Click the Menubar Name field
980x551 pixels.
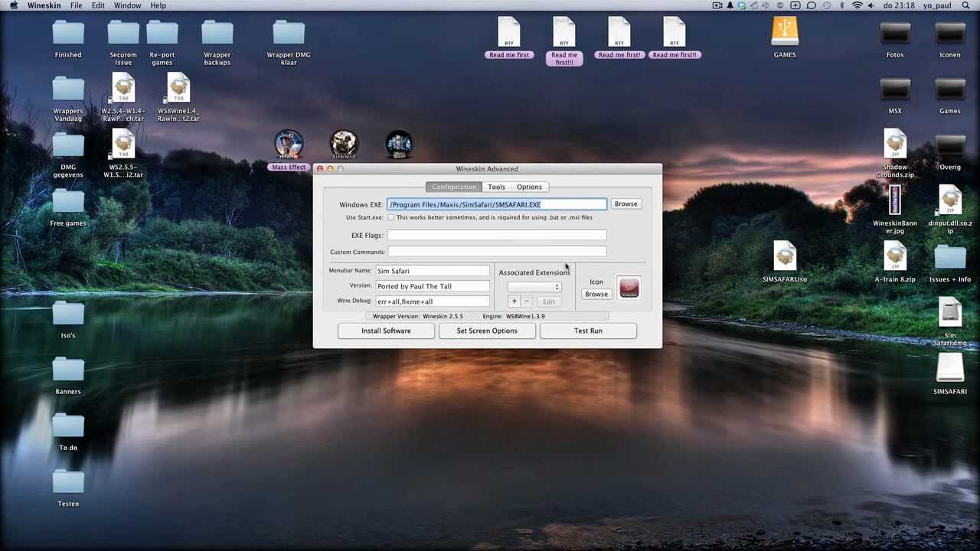[x=433, y=271]
